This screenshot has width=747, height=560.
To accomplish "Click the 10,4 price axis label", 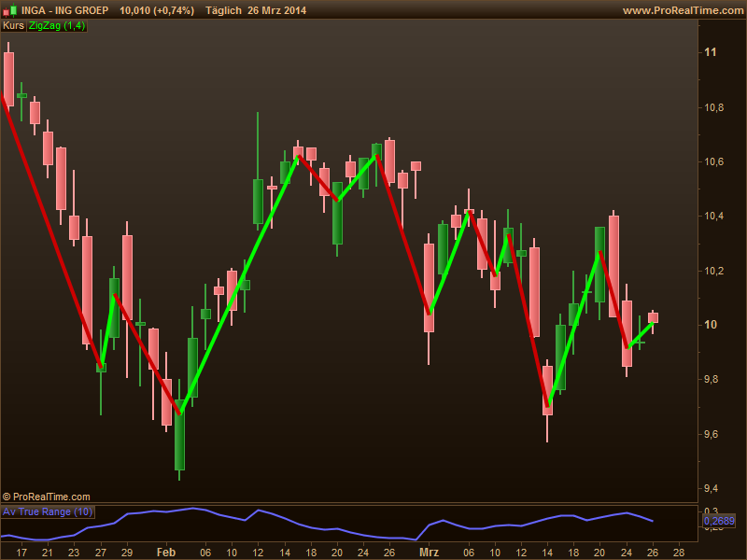I will pos(713,217).
